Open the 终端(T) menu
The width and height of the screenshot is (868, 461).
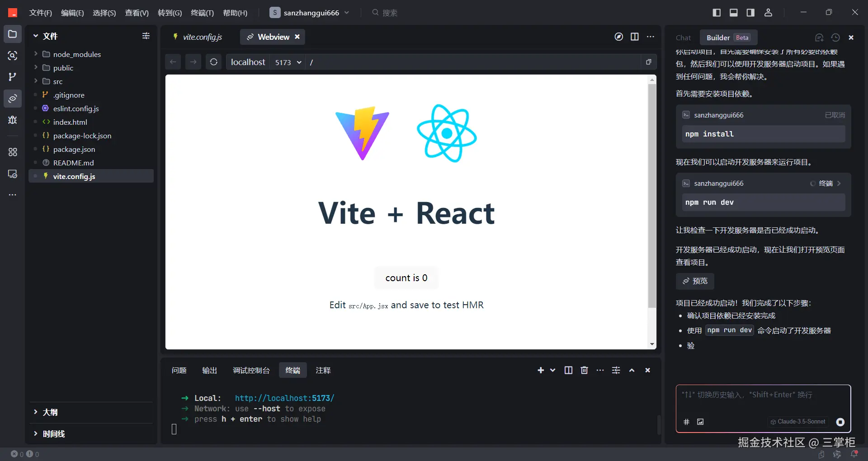(202, 13)
